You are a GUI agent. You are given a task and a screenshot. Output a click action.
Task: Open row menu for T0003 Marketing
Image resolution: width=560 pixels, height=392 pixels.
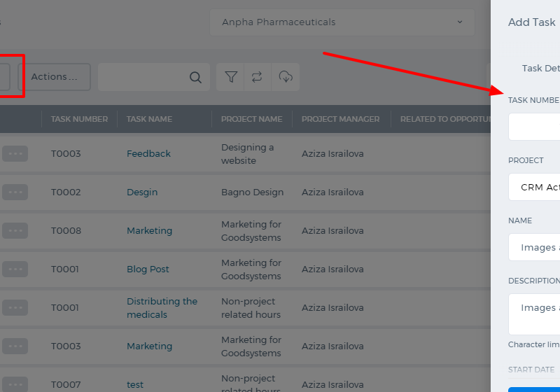(15, 346)
